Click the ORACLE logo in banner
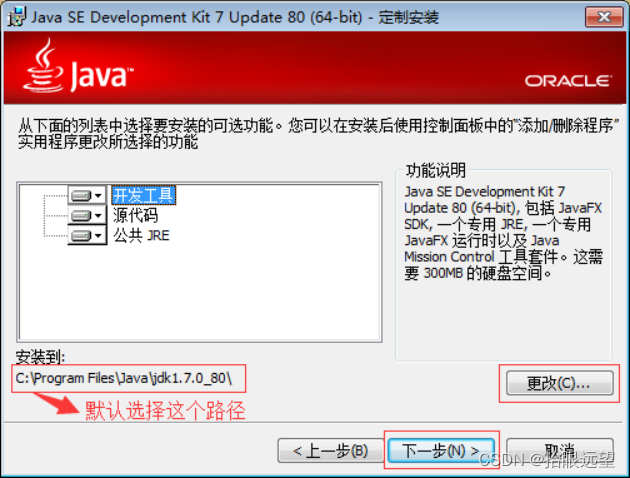 pyautogui.click(x=568, y=81)
